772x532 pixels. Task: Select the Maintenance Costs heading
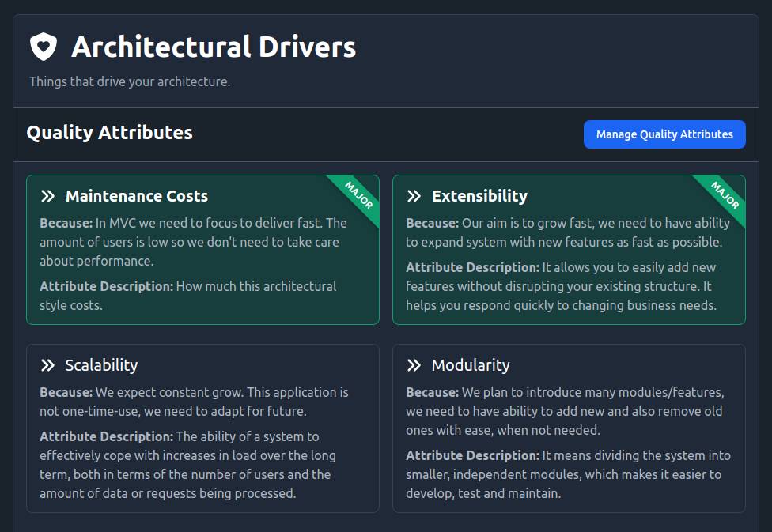pyautogui.click(x=137, y=196)
